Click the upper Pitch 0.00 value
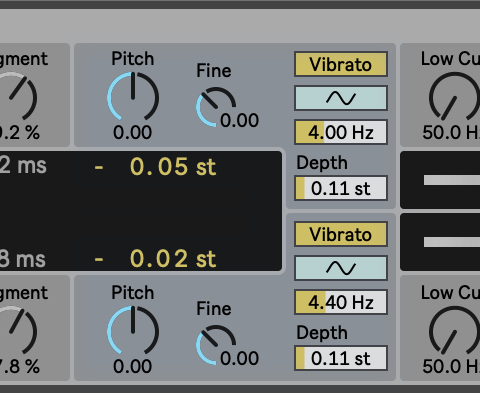This screenshot has width=480, height=393. coord(132,132)
